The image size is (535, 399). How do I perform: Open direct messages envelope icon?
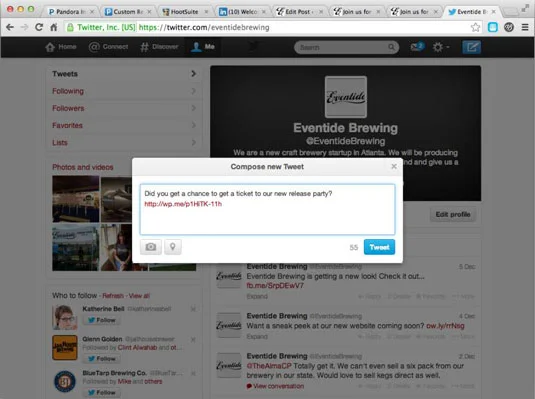pos(417,46)
